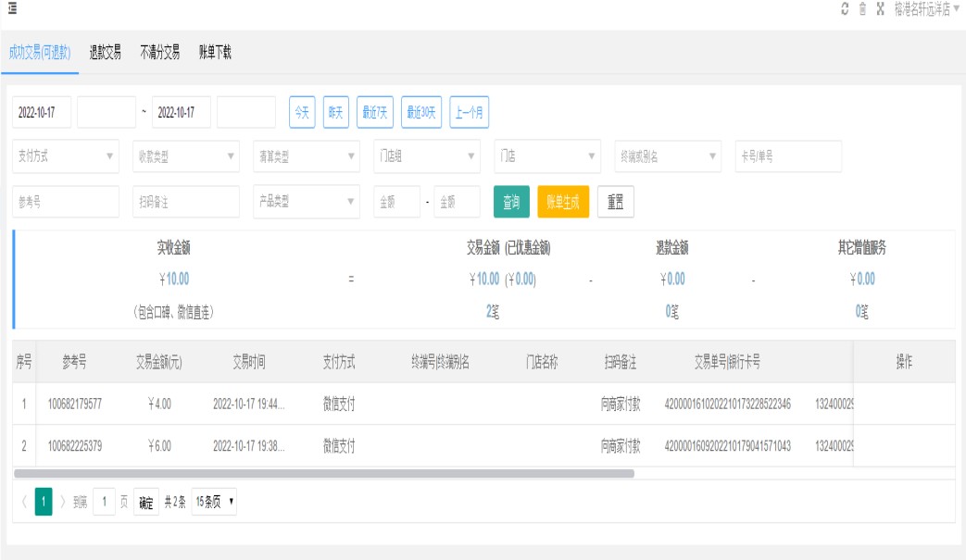Click the trash can icon at top right
This screenshot has height=560, width=966.
862,8
